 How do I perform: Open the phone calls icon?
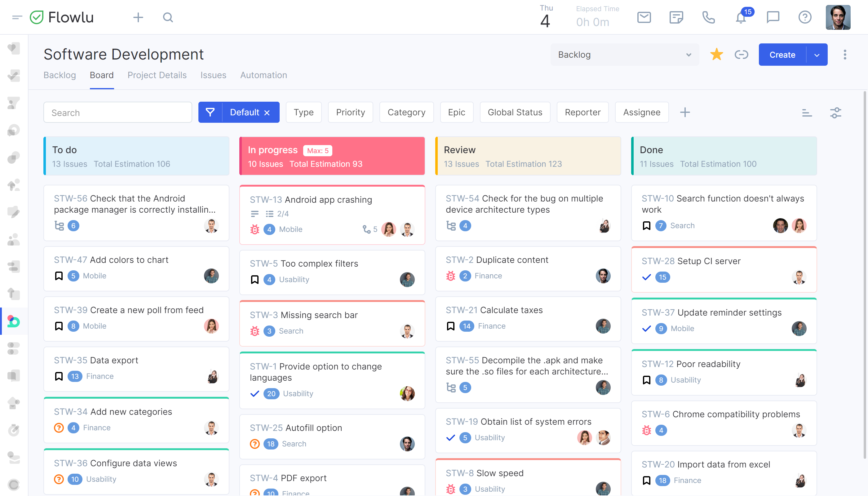pos(709,17)
